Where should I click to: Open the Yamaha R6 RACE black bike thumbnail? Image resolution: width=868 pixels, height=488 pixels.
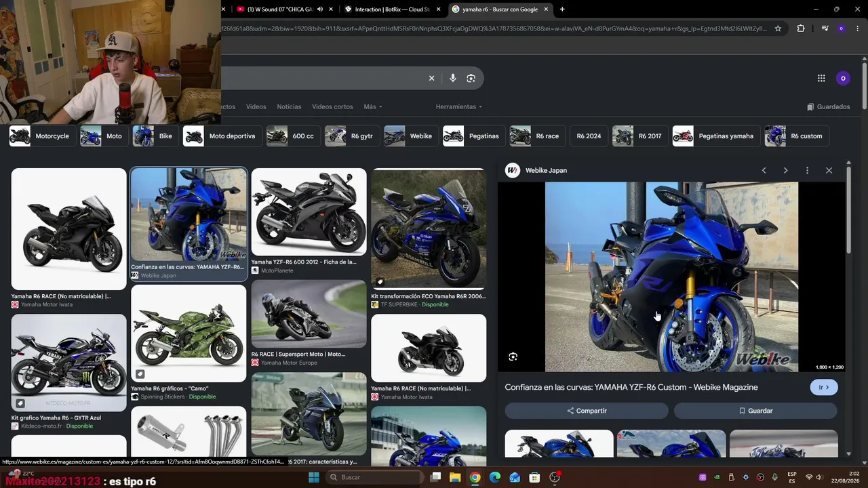tap(68, 229)
